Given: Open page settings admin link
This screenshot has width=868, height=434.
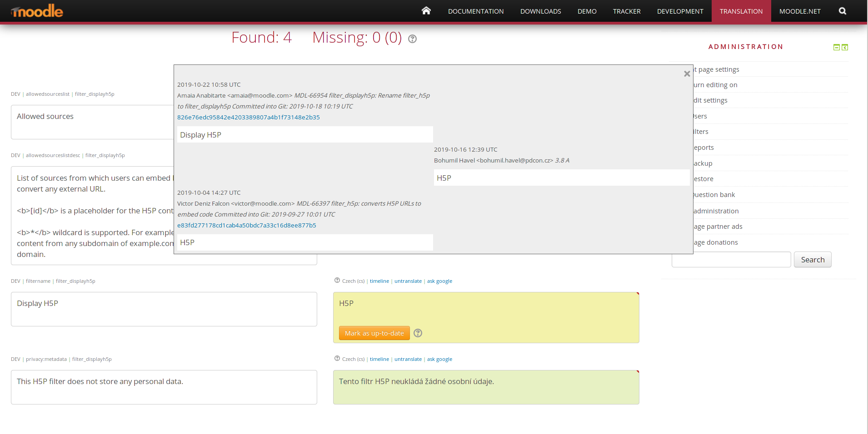Looking at the screenshot, I should tap(717, 69).
